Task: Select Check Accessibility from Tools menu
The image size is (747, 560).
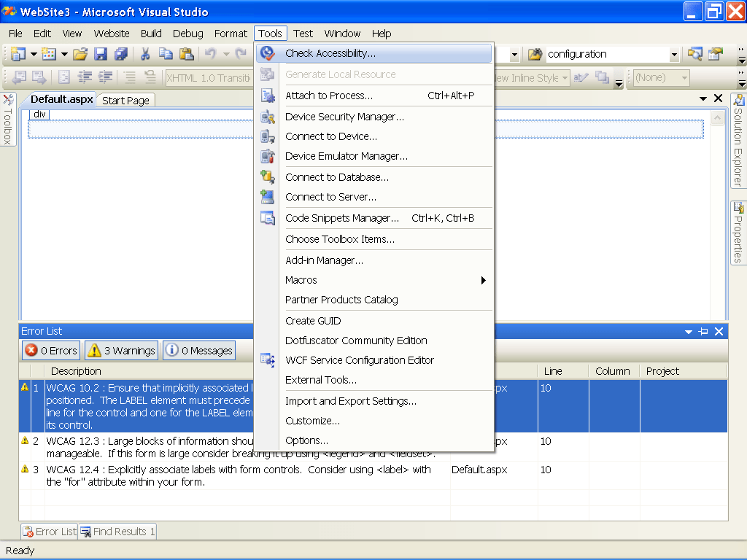Action: pyautogui.click(x=328, y=53)
